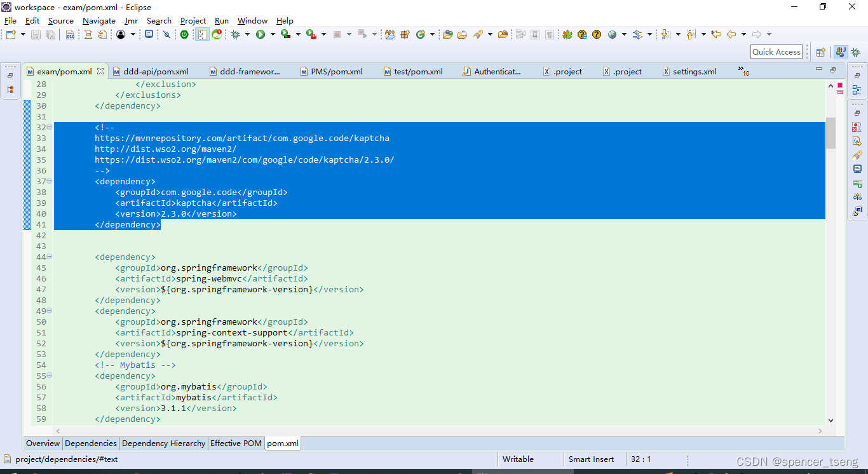This screenshot has height=474, width=868.
Task: Click the Quick Access button
Action: tap(776, 51)
